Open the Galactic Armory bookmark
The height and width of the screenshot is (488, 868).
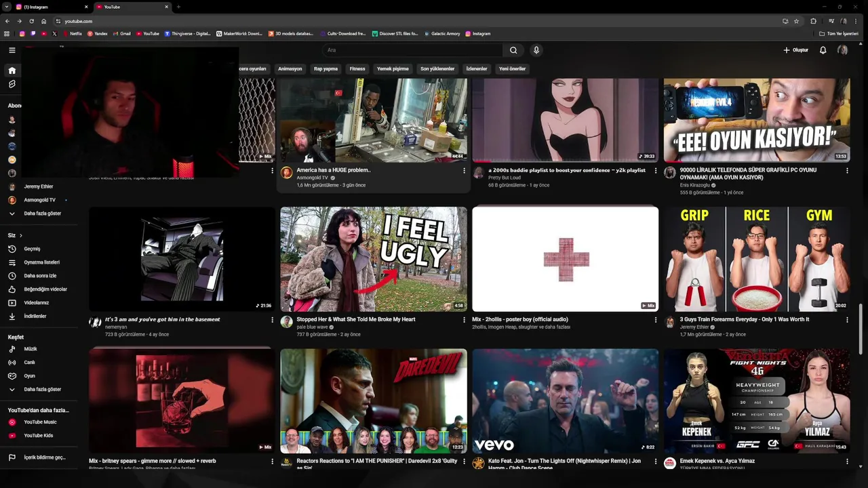pos(442,33)
